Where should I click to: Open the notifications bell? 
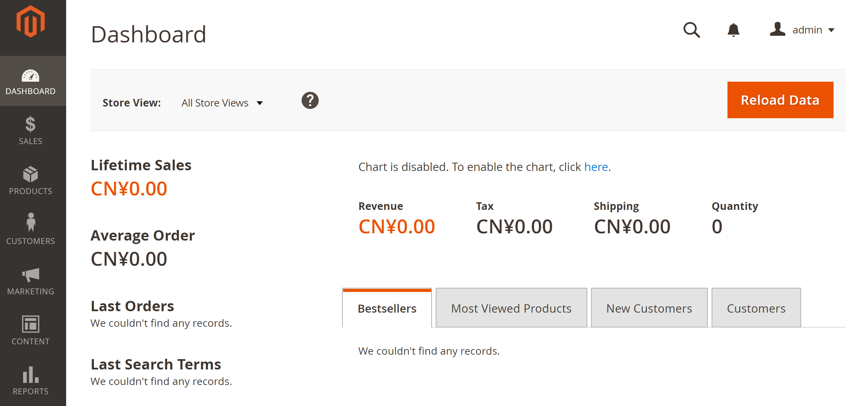coord(733,30)
